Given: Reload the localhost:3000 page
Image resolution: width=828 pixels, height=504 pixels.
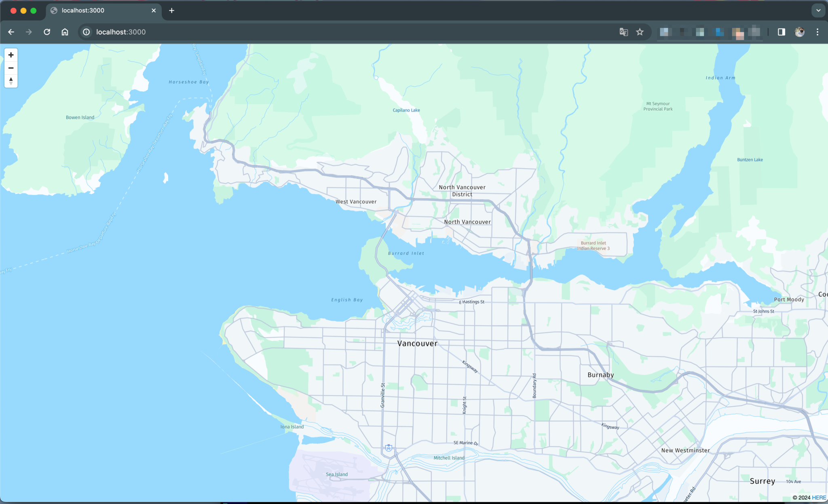Looking at the screenshot, I should [47, 32].
